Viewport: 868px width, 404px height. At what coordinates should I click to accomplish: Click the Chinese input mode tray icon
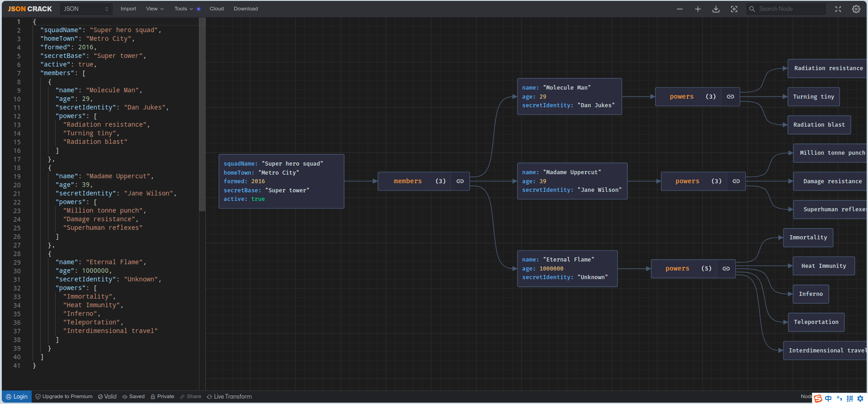(828, 399)
